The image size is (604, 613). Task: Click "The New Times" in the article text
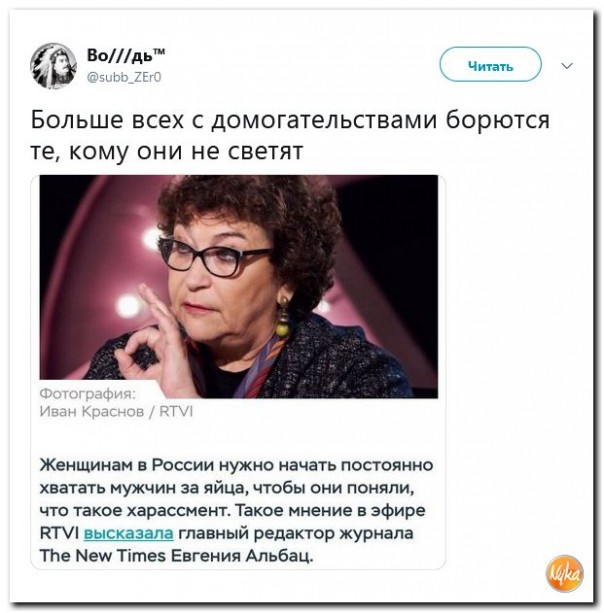pyautogui.click(x=103, y=556)
